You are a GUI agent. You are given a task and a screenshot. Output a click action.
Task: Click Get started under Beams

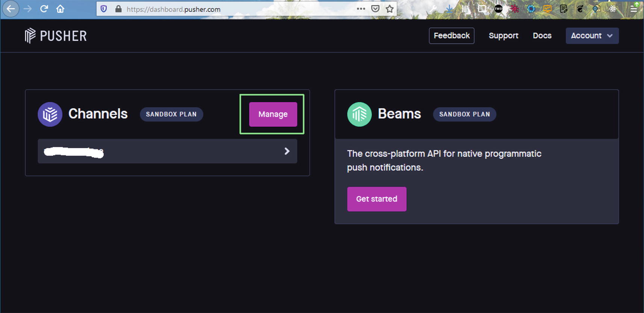point(376,199)
